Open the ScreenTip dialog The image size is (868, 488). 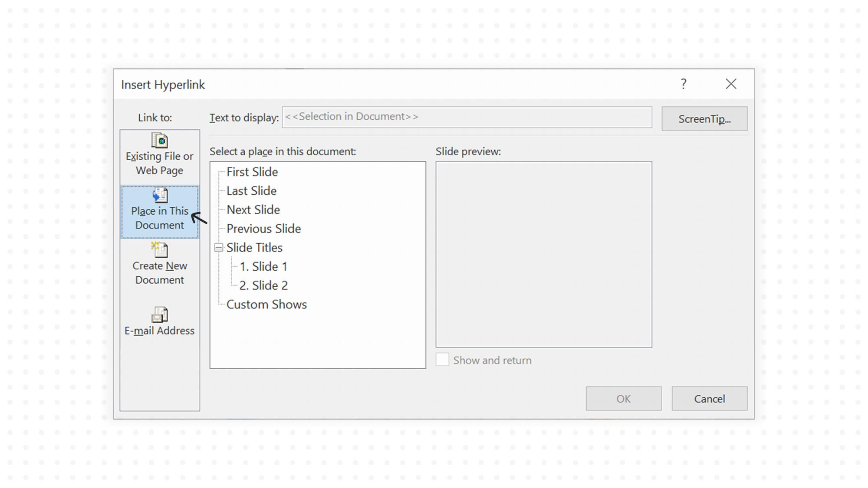tap(704, 118)
